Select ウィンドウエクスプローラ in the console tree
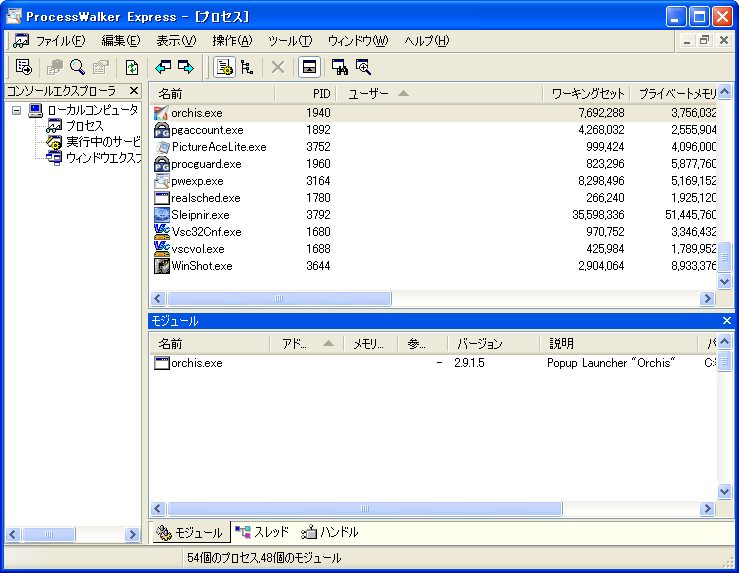The height and width of the screenshot is (573, 739). pos(103,158)
